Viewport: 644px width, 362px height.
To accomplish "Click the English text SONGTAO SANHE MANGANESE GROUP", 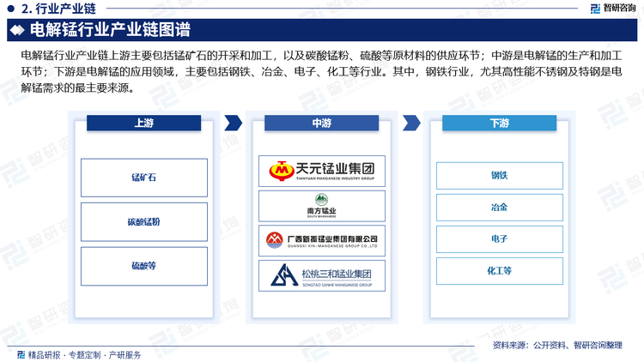I will pos(337,285).
